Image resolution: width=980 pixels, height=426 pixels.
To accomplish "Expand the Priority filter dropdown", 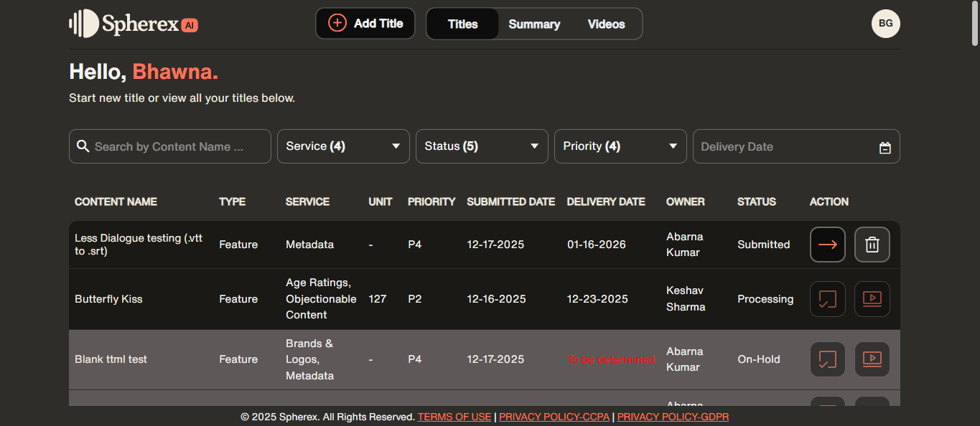I will click(620, 146).
